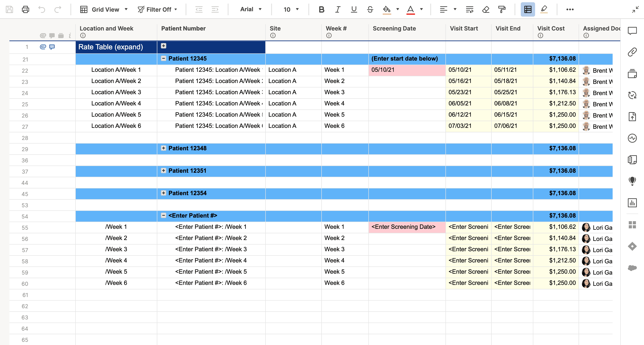Open the Attachments panel
This screenshot has width=644, height=345.
pyautogui.click(x=633, y=52)
